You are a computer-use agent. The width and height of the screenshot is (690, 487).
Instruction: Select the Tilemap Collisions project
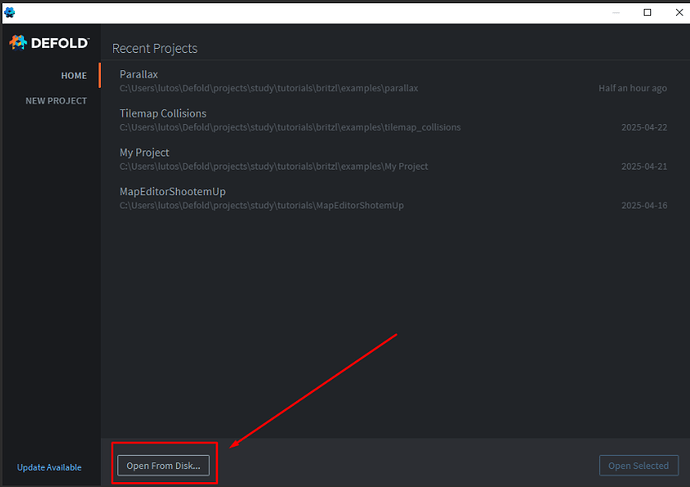[393, 120]
